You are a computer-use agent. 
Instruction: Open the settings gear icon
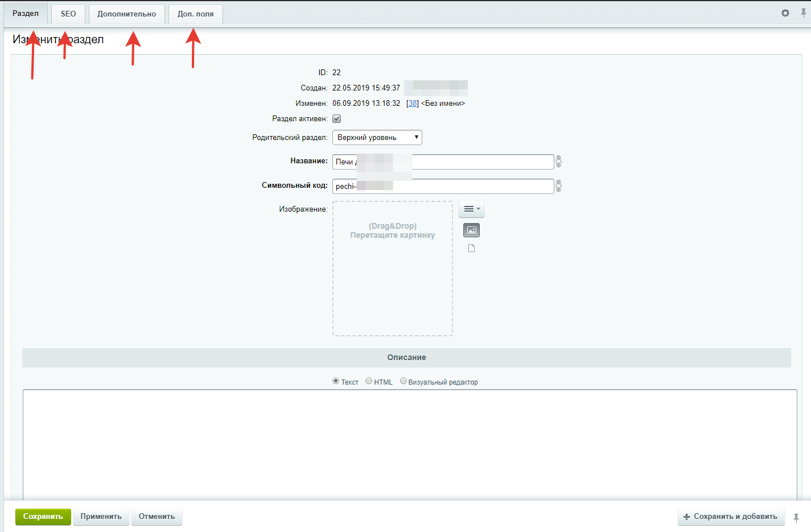click(x=785, y=13)
